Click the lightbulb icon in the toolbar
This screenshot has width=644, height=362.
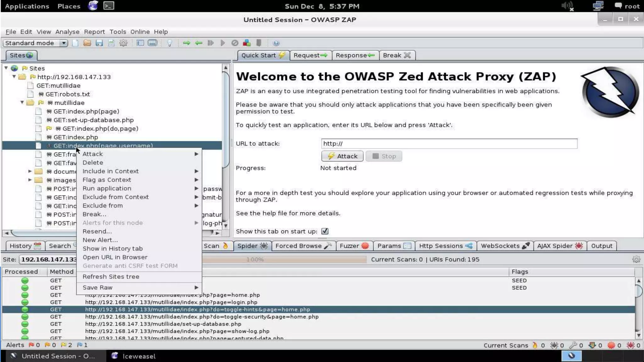(169, 43)
